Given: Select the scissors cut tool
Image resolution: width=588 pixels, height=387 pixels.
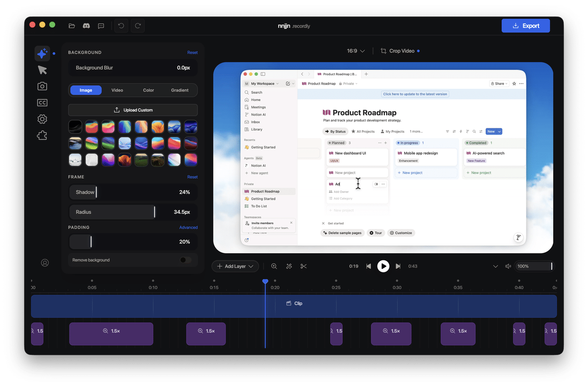Looking at the screenshot, I should pyautogui.click(x=304, y=266).
